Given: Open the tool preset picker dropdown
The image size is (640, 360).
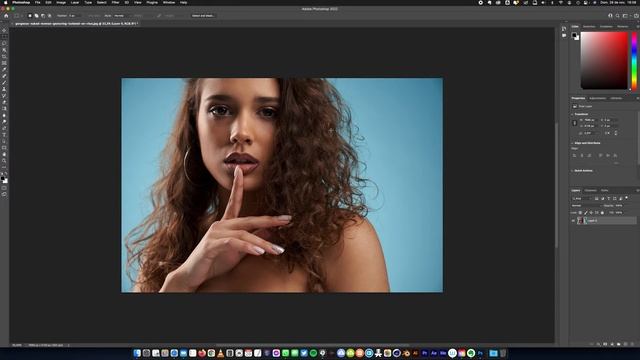Looking at the screenshot, I should (18, 16).
